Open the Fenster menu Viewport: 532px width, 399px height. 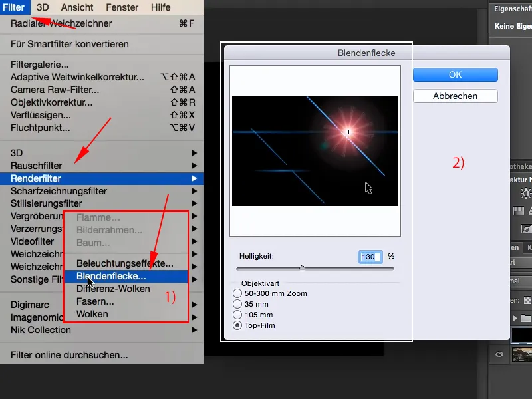coord(122,7)
